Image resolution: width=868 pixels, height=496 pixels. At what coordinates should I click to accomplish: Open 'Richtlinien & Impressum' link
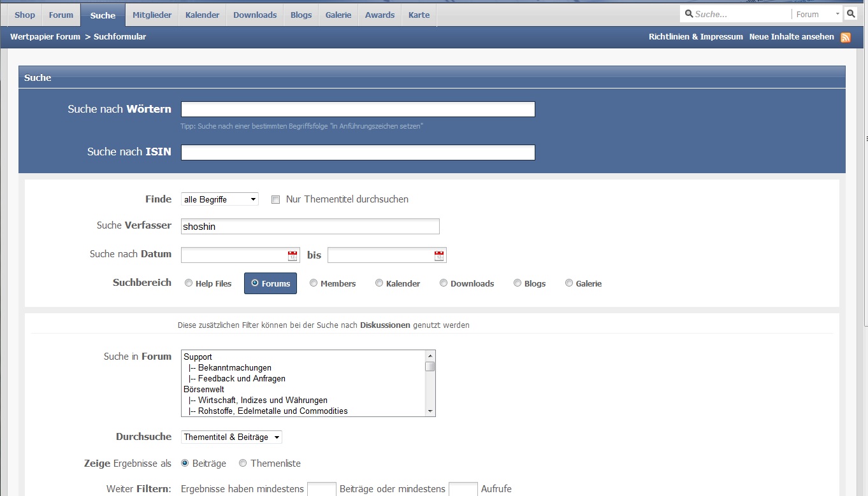click(696, 37)
